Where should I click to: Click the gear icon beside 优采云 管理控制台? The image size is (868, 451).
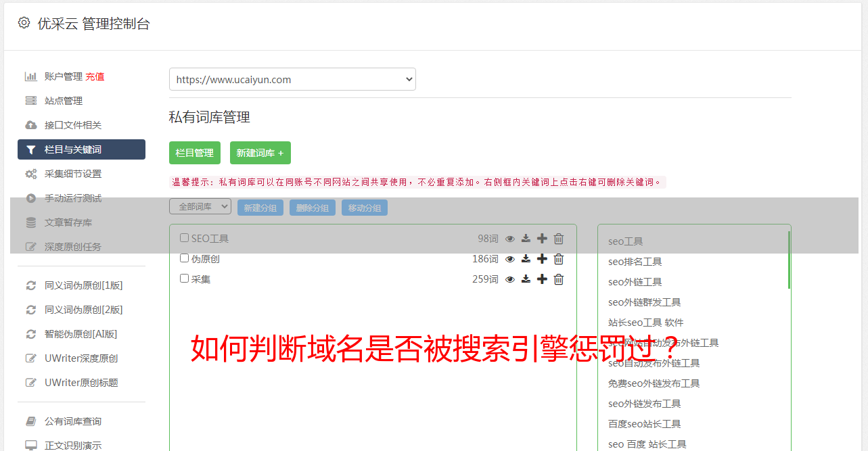point(24,23)
